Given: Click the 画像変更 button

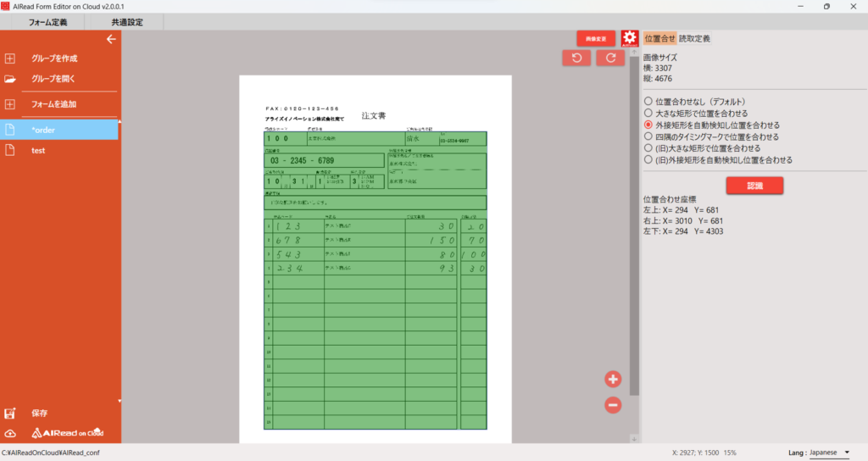Looking at the screenshot, I should pos(596,38).
